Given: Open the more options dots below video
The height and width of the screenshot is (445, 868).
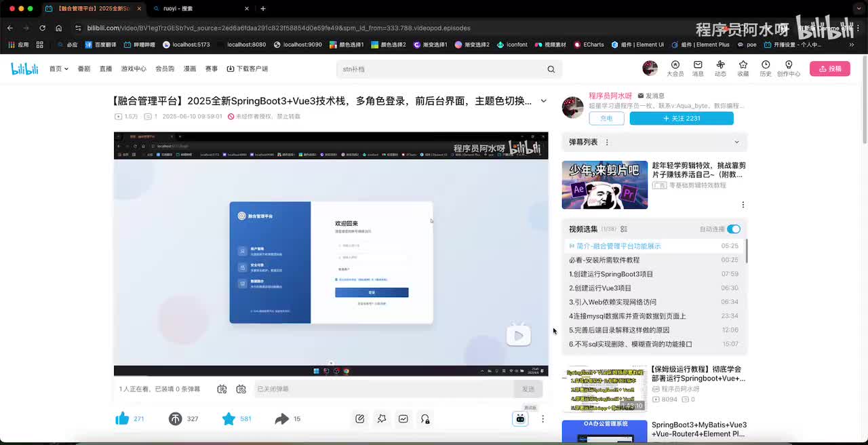Looking at the screenshot, I should [542, 419].
